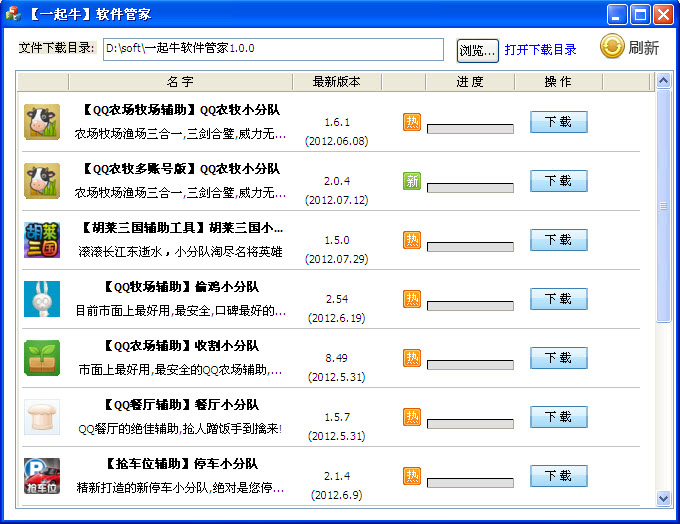Click the download directory path field
680x524 pixels.
click(273, 49)
